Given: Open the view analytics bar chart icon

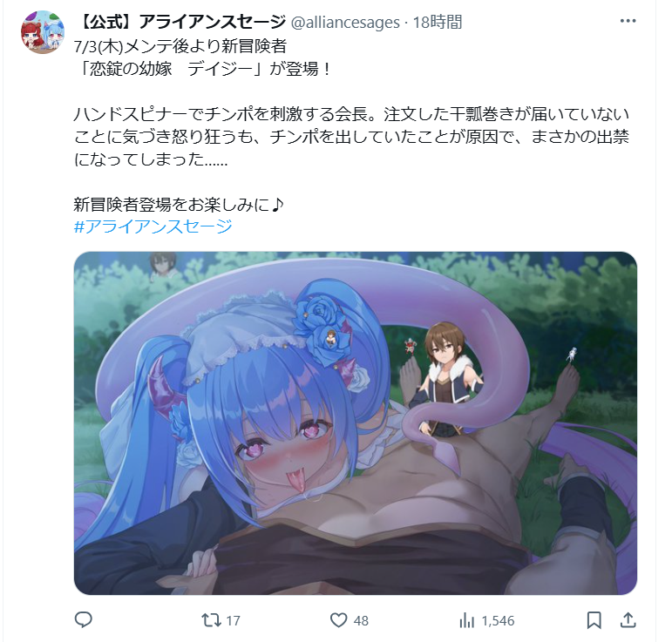Looking at the screenshot, I should click(x=466, y=620).
